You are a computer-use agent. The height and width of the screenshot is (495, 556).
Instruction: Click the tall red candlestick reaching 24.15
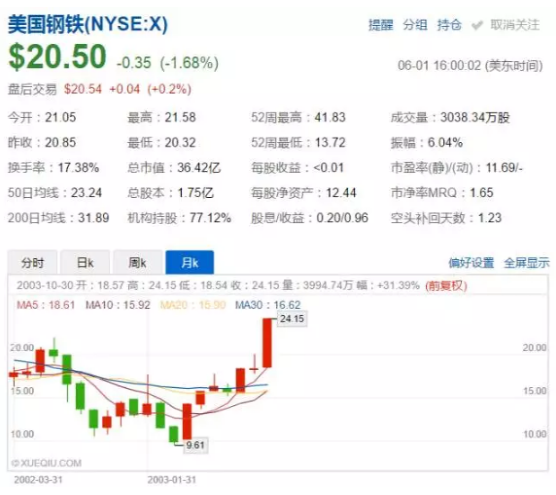267,343
